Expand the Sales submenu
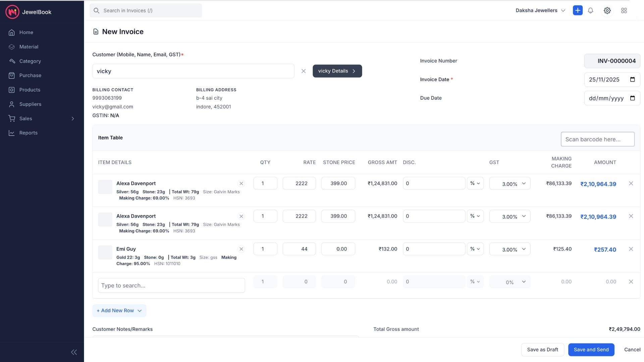This screenshot has height=362, width=644. click(x=72, y=118)
